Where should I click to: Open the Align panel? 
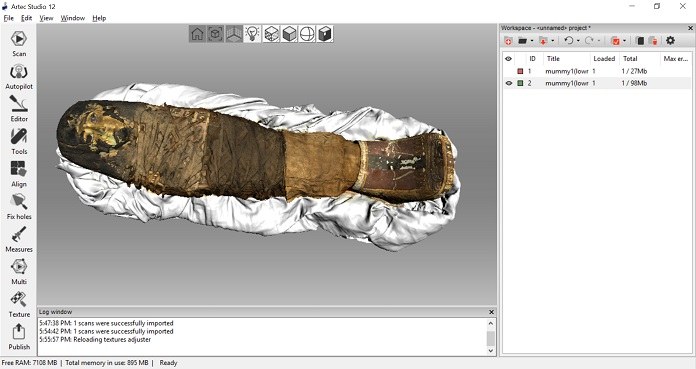tap(19, 174)
